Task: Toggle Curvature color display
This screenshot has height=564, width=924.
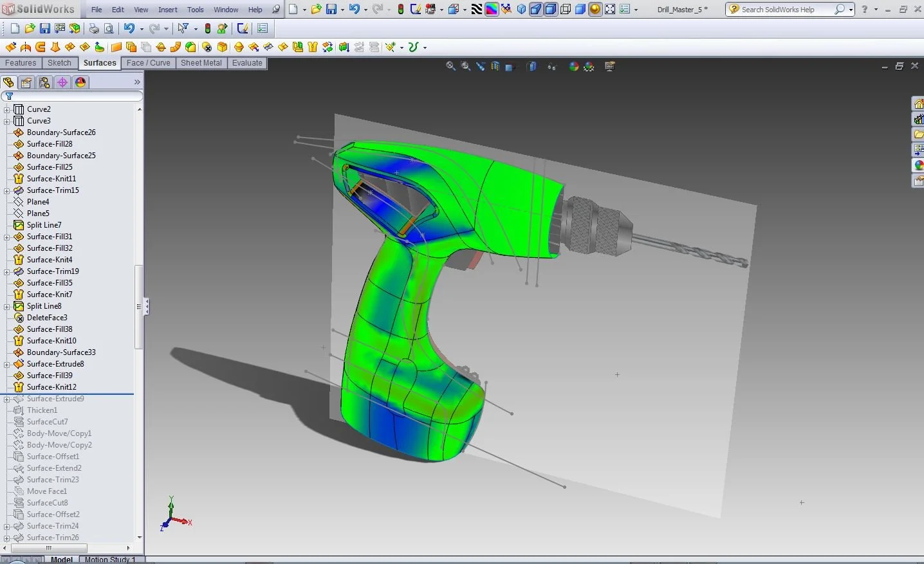Action: pos(492,10)
